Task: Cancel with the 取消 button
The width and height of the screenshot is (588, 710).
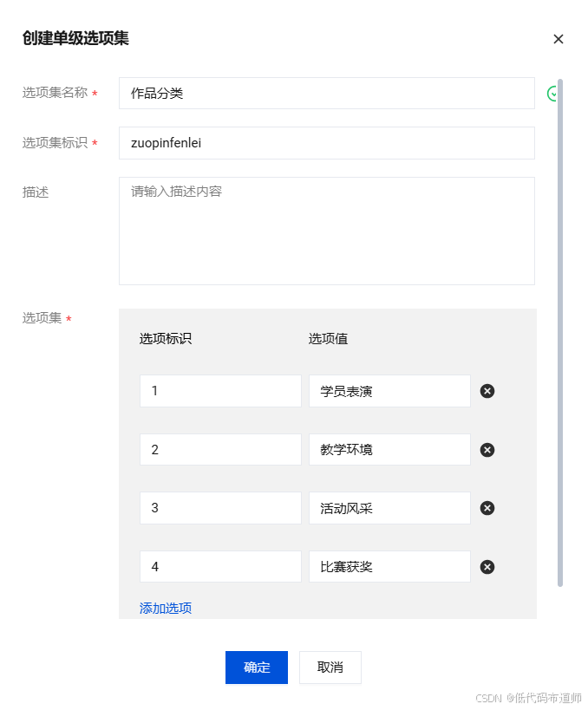Action: click(x=330, y=668)
